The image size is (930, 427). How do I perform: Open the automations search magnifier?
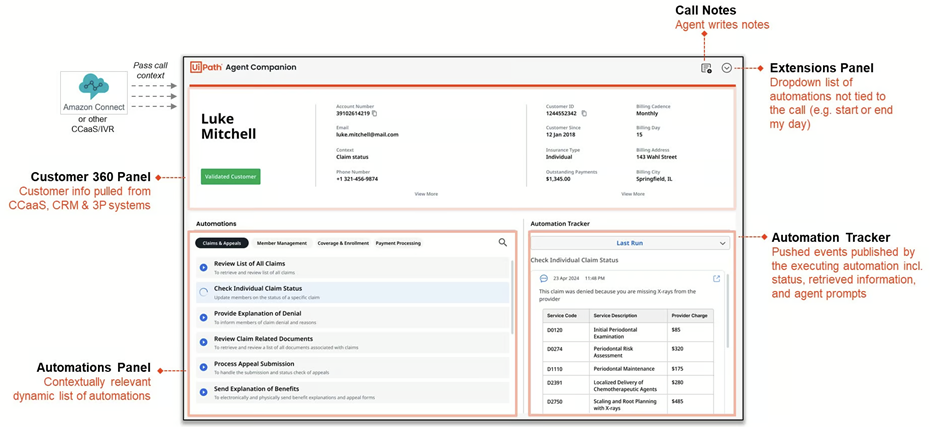tap(502, 242)
